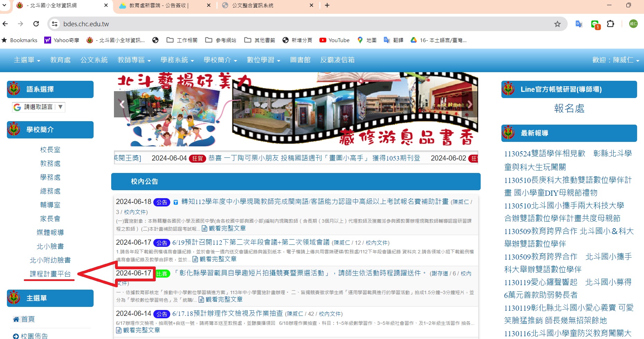Open site information icon in address bar
The height and width of the screenshot is (339, 644).
[x=55, y=24]
